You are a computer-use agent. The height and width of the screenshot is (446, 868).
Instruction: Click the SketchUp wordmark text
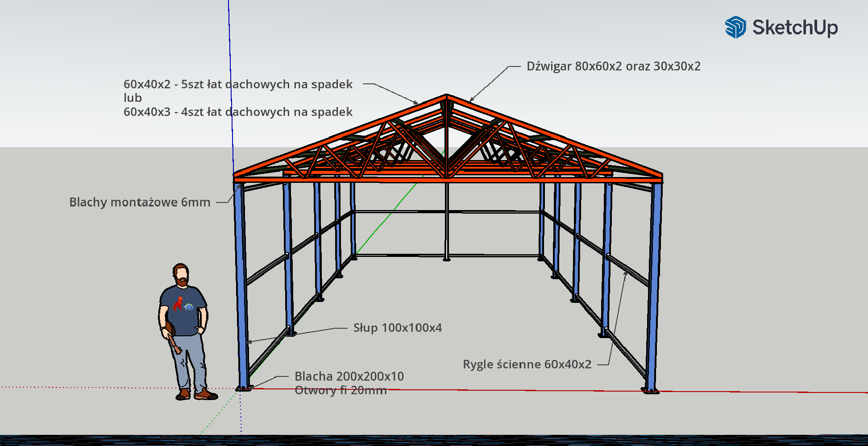795,27
